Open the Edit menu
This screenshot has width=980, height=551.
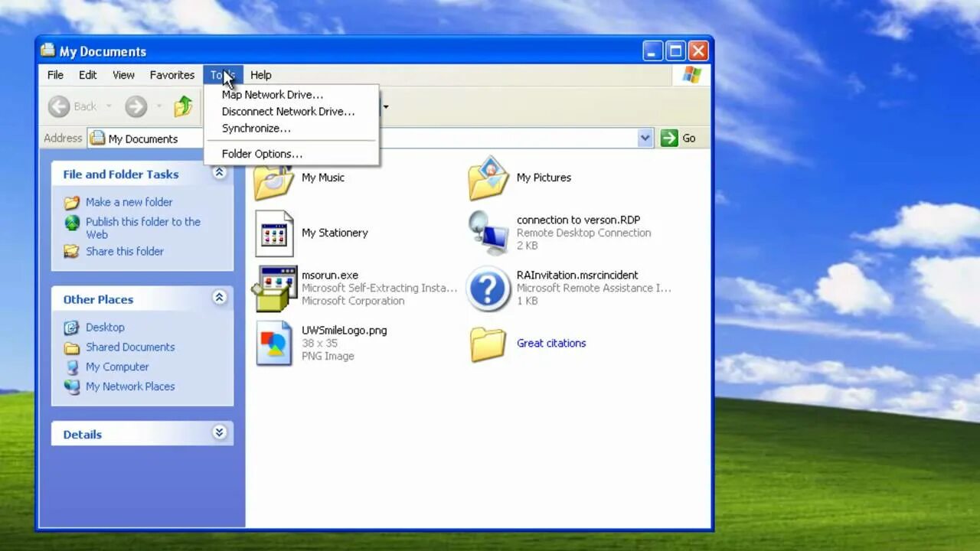coord(87,75)
